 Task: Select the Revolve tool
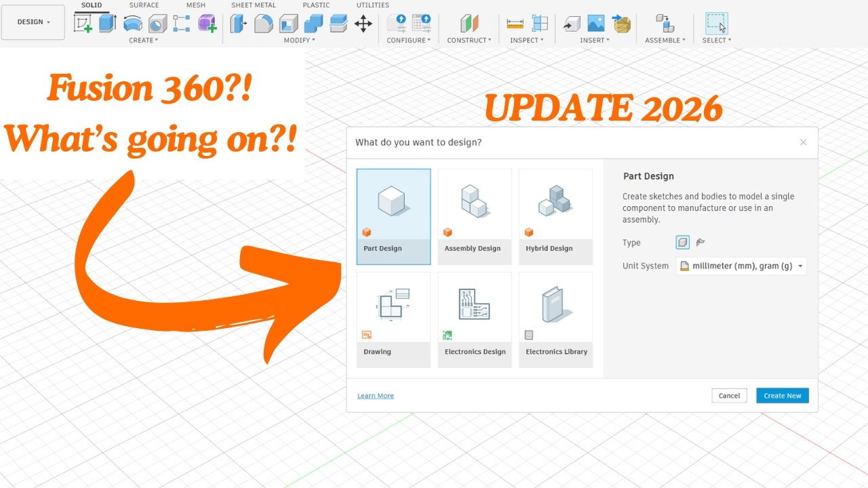(133, 24)
